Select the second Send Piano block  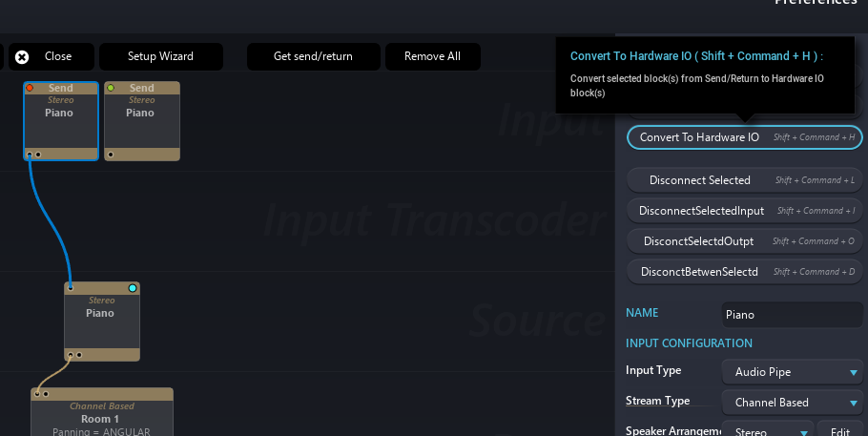141,119
